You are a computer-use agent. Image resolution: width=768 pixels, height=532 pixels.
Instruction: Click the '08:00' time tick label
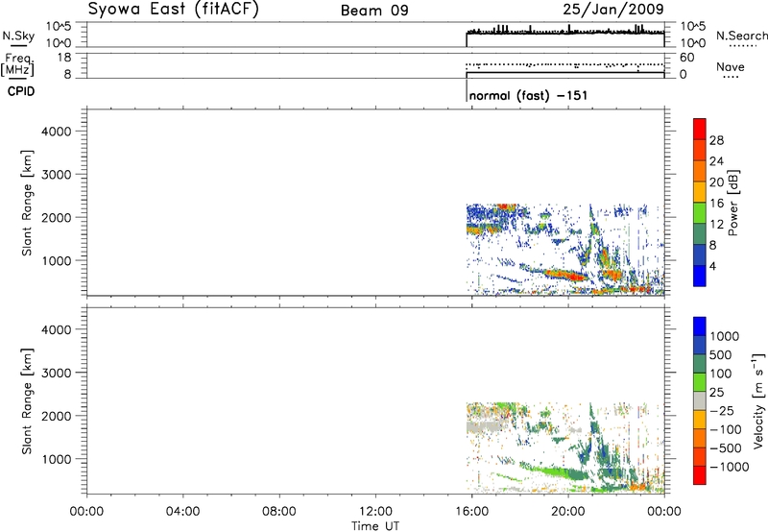pos(279,512)
